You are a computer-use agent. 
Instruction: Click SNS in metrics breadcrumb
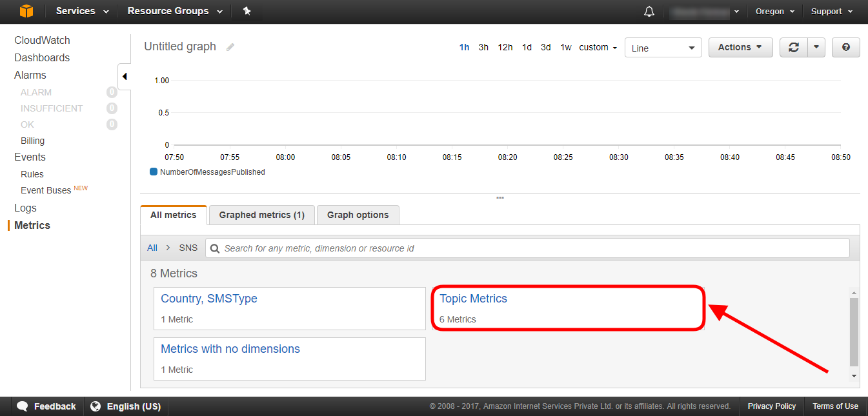click(x=188, y=248)
